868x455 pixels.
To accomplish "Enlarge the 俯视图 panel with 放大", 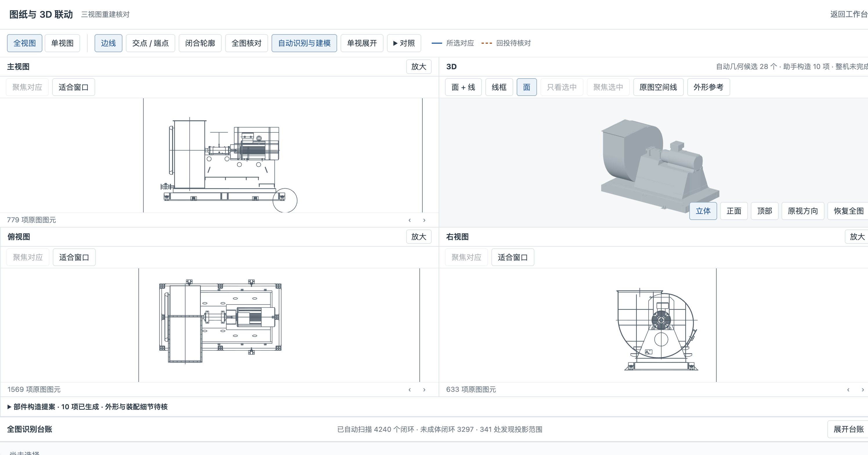I will tap(419, 236).
